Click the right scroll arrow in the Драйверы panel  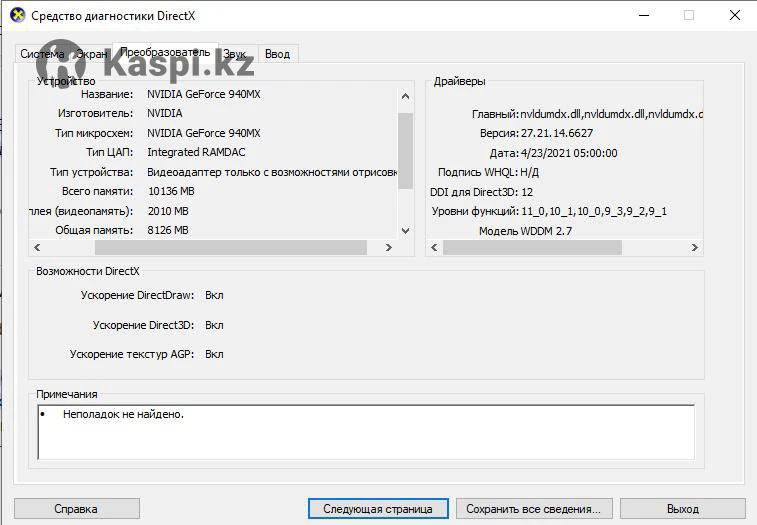pyautogui.click(x=696, y=247)
